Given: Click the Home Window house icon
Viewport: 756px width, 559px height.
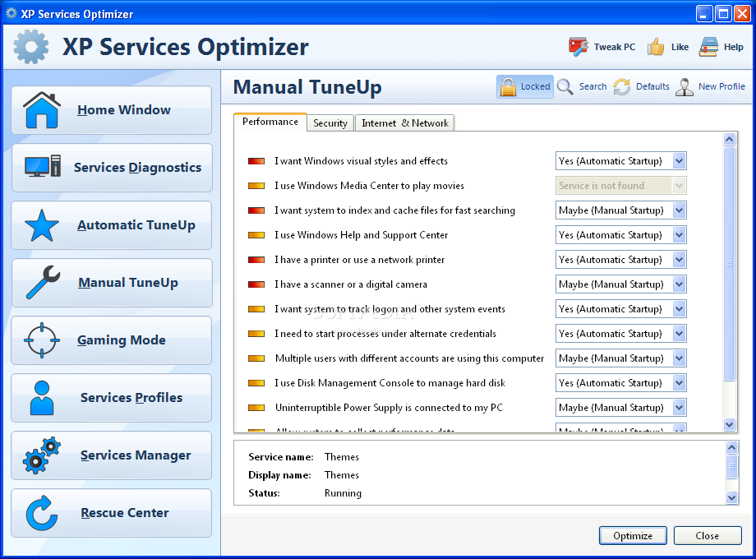Looking at the screenshot, I should click(42, 110).
